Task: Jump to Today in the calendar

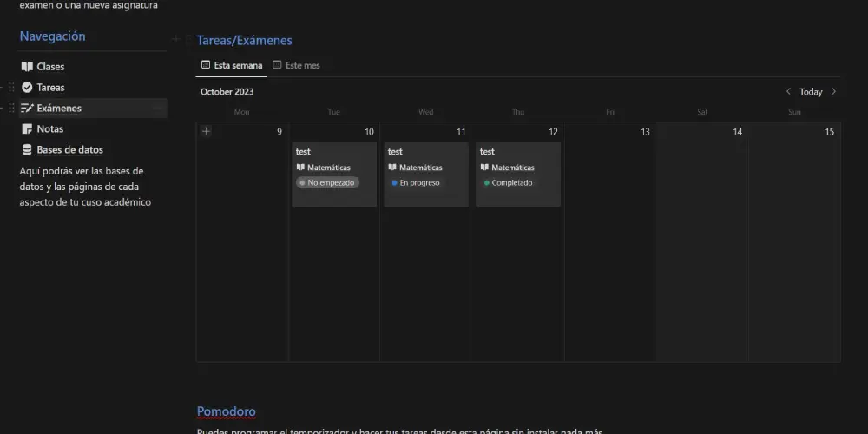Action: point(811,92)
